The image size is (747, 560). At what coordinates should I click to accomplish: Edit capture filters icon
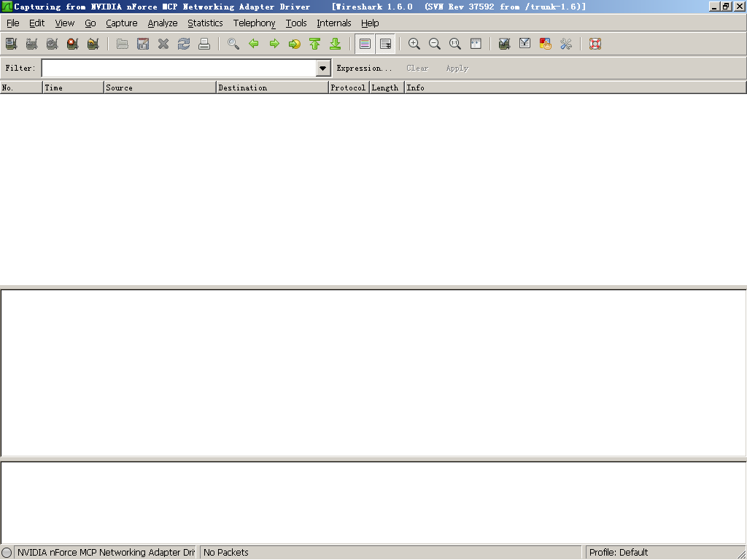(505, 44)
